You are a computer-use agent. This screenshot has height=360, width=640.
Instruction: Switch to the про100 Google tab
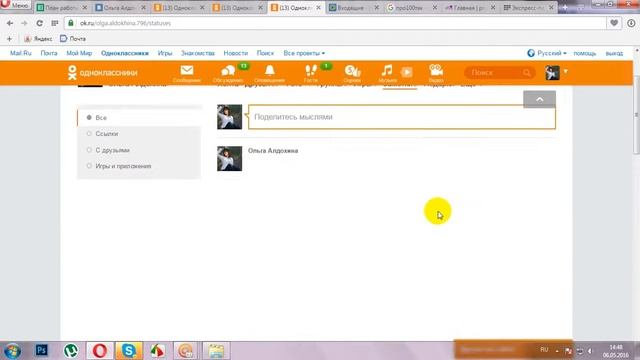(409, 8)
